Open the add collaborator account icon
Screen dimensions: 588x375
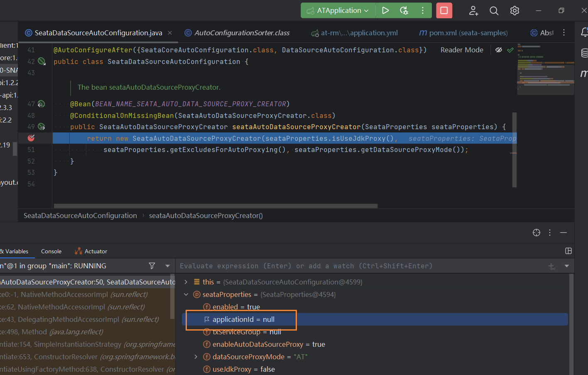(473, 10)
